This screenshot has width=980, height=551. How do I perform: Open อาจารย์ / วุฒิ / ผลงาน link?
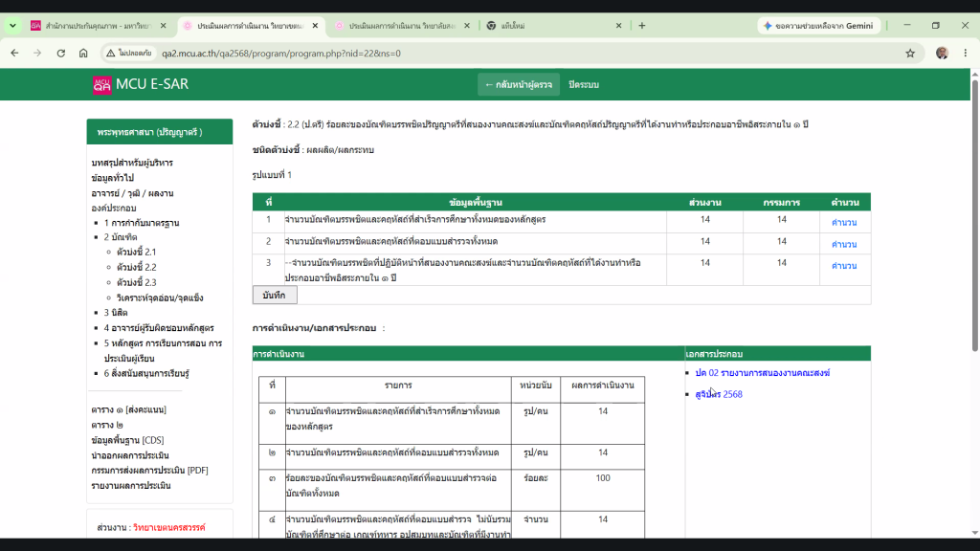pyautogui.click(x=132, y=193)
